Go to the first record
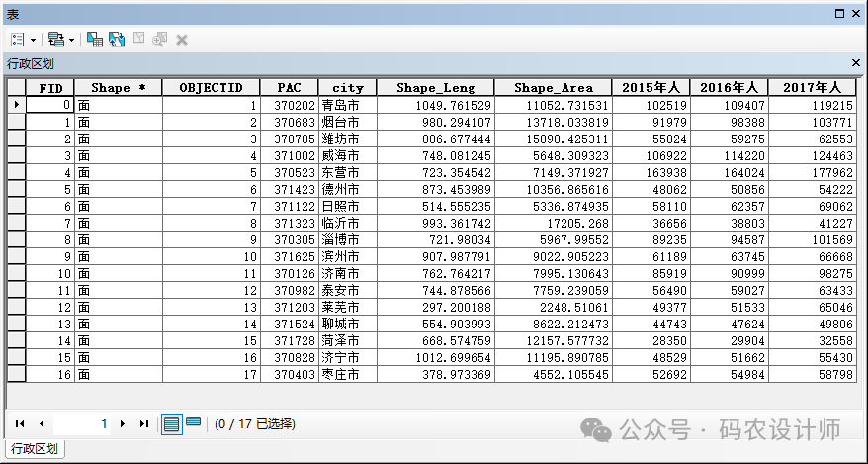 pyautogui.click(x=20, y=423)
